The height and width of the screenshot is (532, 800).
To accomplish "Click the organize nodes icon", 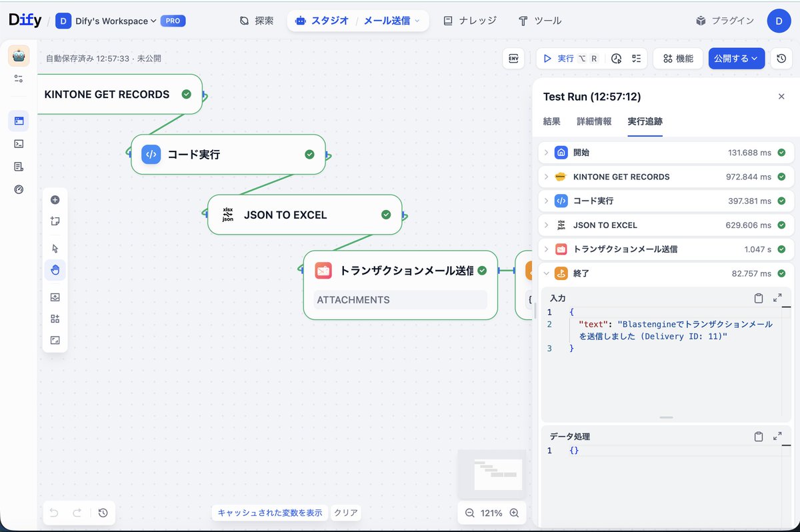I will 55,319.
